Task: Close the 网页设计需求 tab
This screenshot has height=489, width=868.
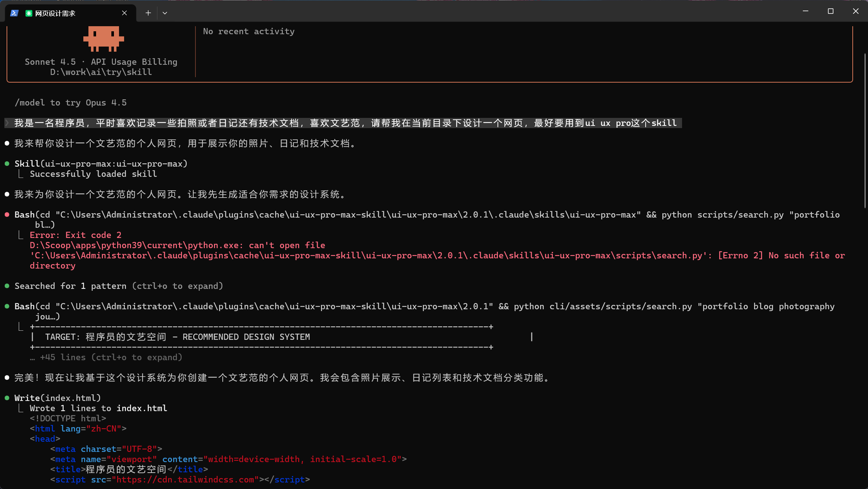Action: tap(124, 13)
